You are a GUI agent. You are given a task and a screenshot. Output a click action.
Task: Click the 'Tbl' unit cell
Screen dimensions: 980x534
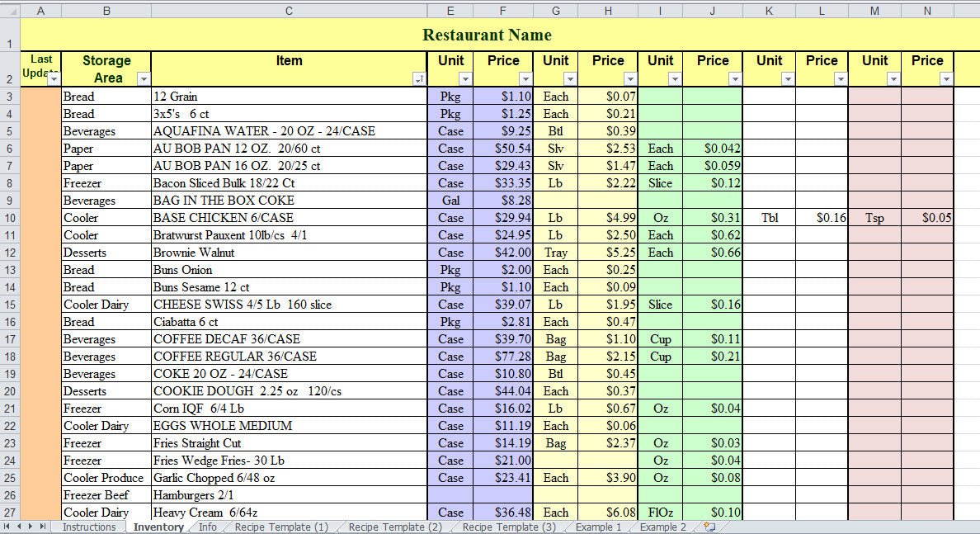pyautogui.click(x=769, y=218)
